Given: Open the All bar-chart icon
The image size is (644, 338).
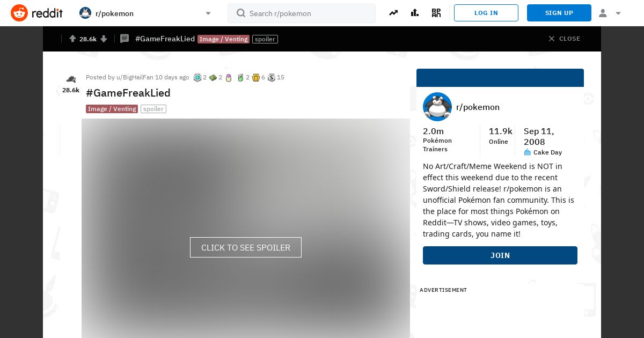Looking at the screenshot, I should pos(415,13).
